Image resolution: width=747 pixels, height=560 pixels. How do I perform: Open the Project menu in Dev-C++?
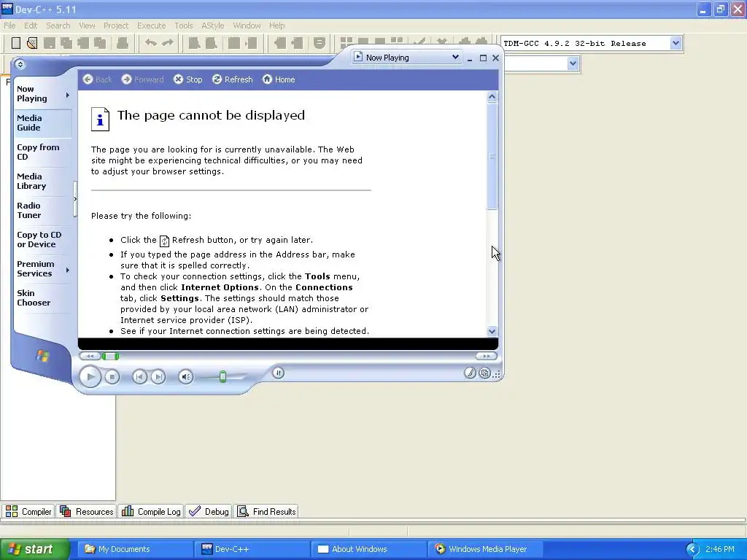[116, 26]
